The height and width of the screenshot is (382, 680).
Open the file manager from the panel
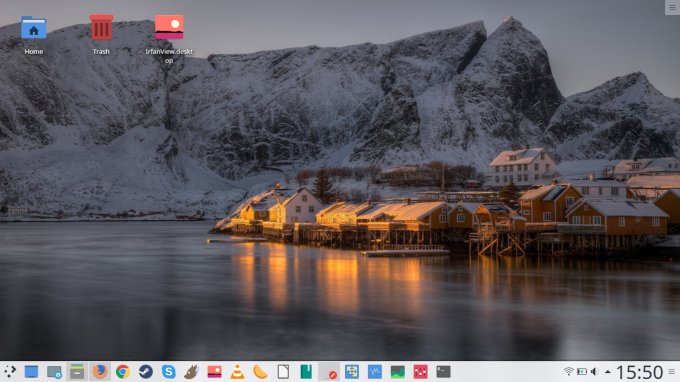(x=77, y=372)
